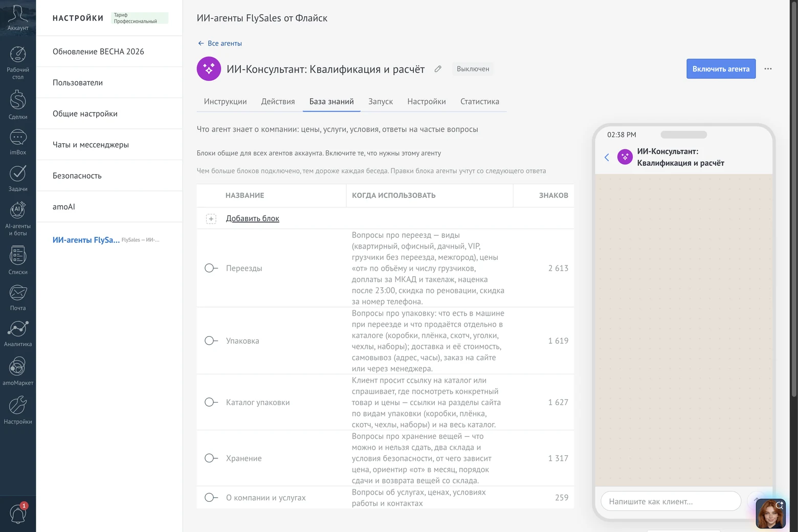Click plus icon beside Добавить блок

pyautogui.click(x=211, y=218)
